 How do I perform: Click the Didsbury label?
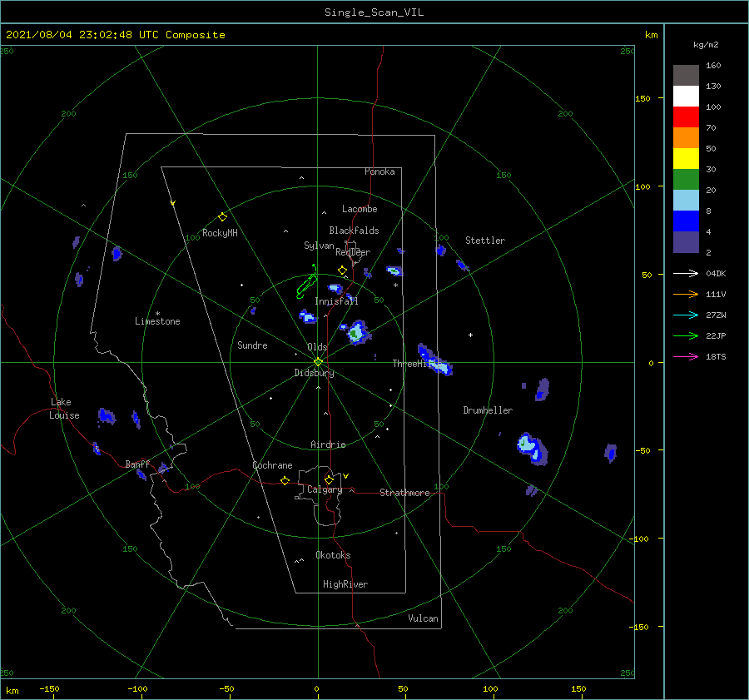pos(314,373)
